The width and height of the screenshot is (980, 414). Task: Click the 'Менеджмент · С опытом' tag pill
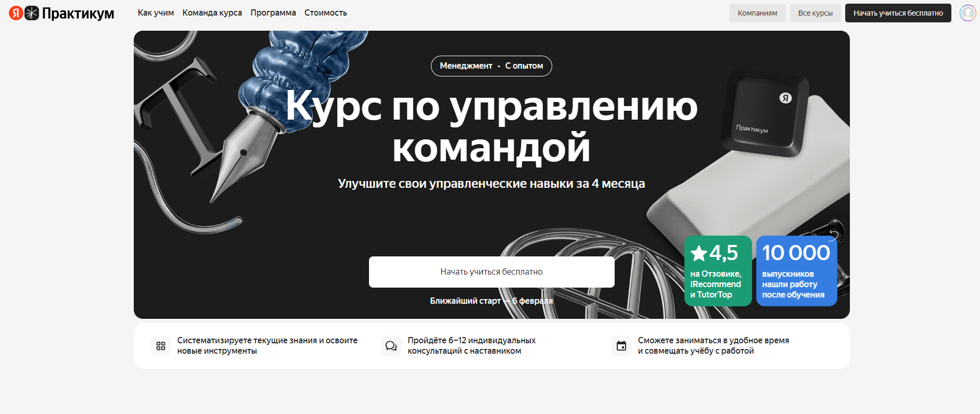(x=491, y=66)
